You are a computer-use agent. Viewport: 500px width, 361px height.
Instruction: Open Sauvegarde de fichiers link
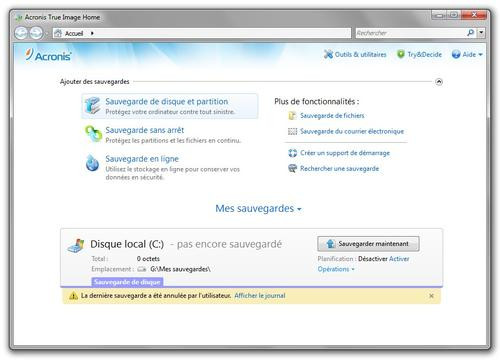pyautogui.click(x=332, y=116)
